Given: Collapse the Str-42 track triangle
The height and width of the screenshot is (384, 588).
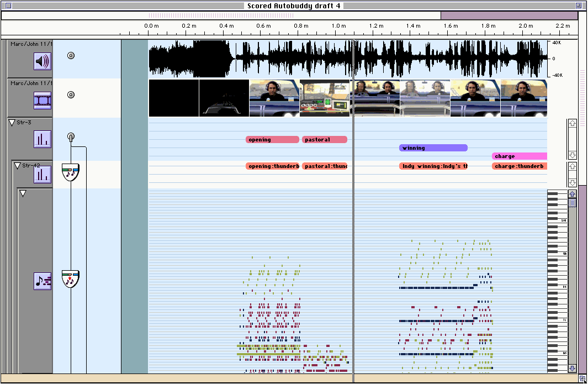Looking at the screenshot, I should coord(17,166).
